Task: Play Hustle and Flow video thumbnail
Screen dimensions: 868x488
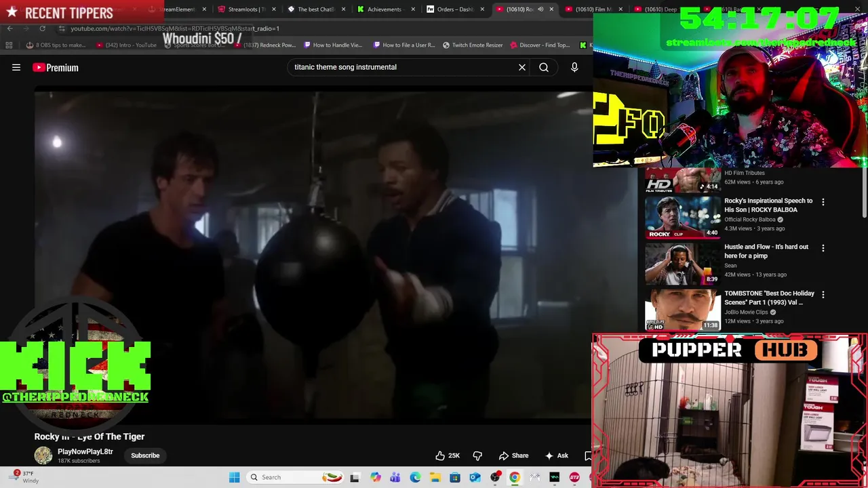Action: click(683, 264)
